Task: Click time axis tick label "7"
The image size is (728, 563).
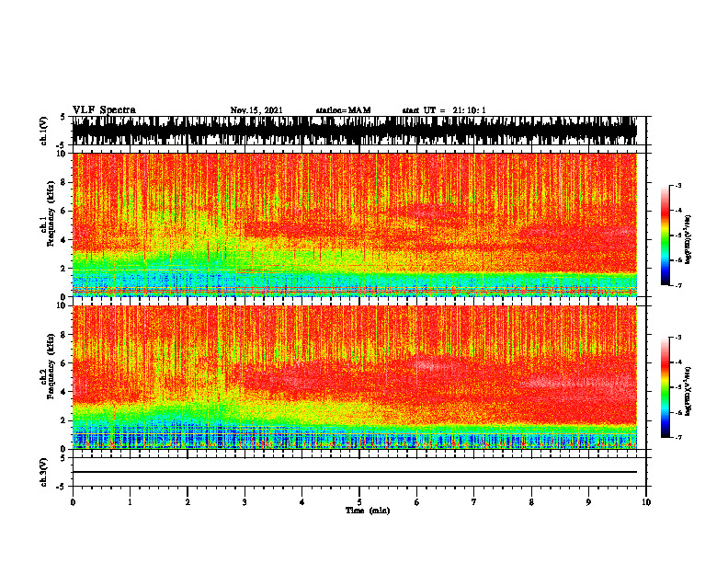Action: point(474,502)
